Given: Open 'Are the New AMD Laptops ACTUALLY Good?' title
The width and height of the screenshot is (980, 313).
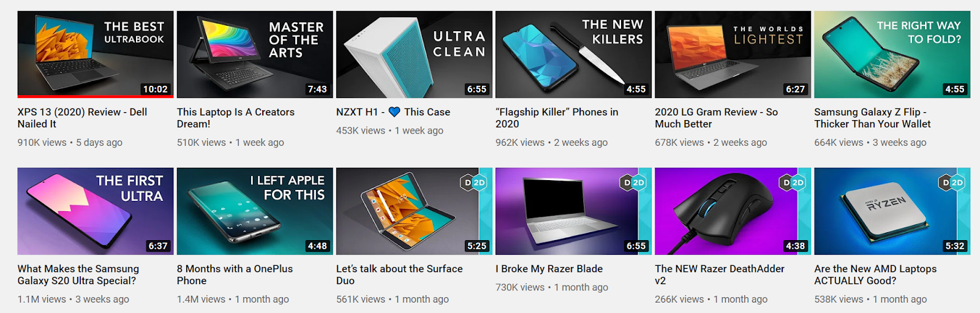Looking at the screenshot, I should tap(875, 274).
